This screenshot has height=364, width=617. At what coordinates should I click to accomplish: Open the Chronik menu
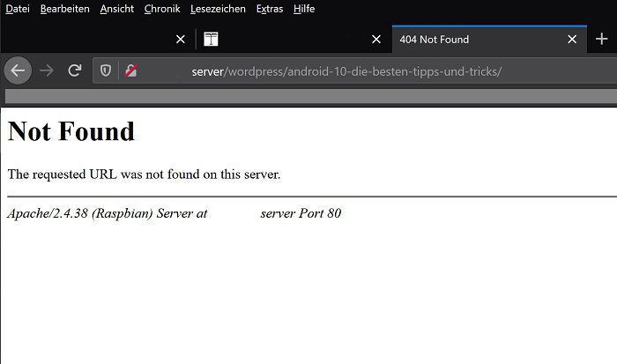[x=161, y=9]
